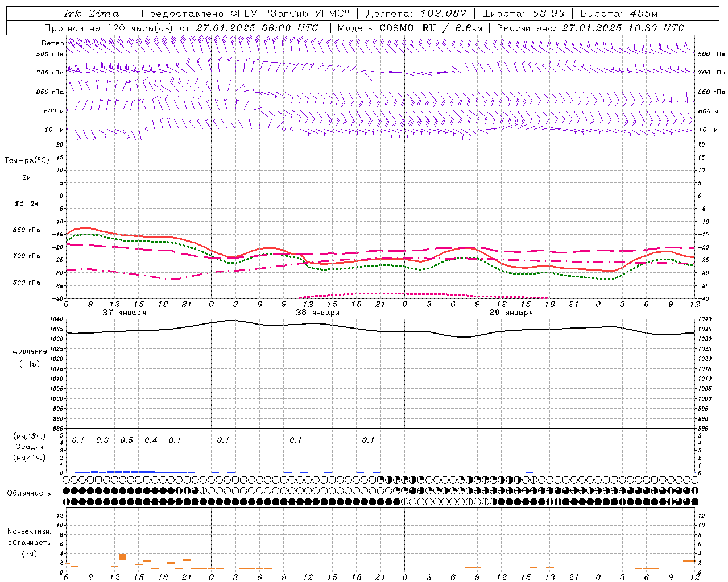The image size is (728, 582).
Task: Click the tallest orange convective cloud bar
Action: point(122,556)
